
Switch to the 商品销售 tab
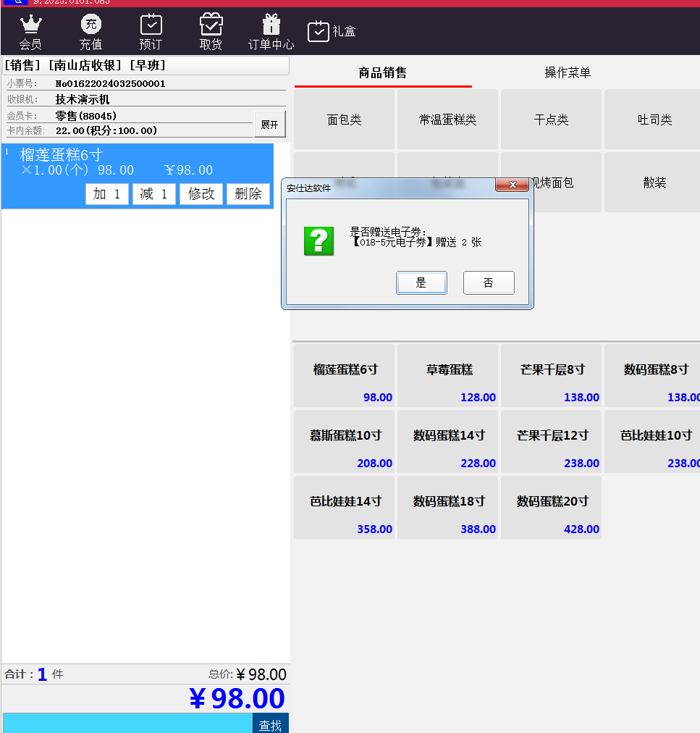(x=383, y=72)
